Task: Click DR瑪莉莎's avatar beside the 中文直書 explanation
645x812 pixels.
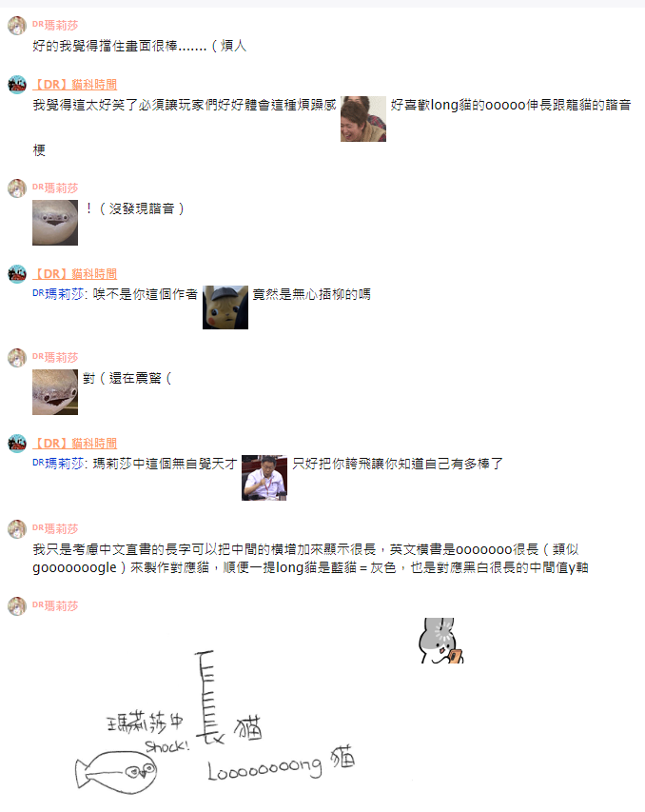Action: point(17,529)
